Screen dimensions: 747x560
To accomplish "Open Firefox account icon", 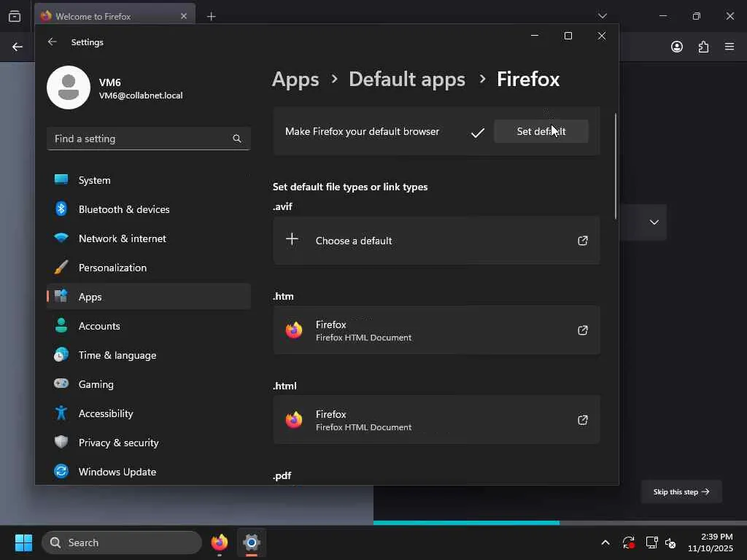I will (677, 47).
